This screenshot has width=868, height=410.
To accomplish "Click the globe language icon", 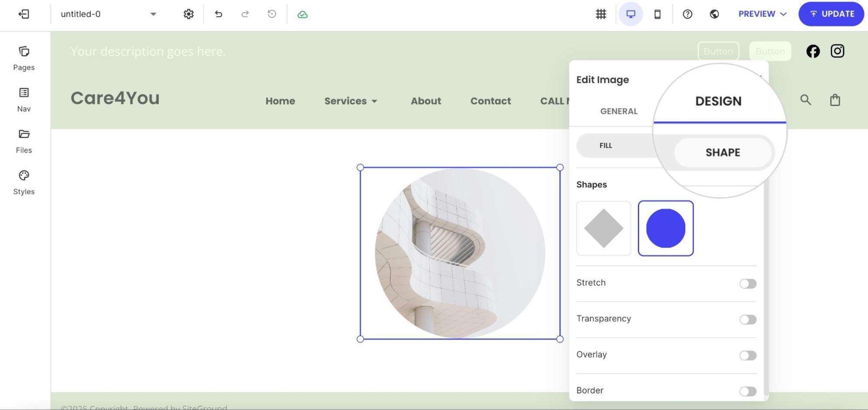I will click(x=714, y=14).
